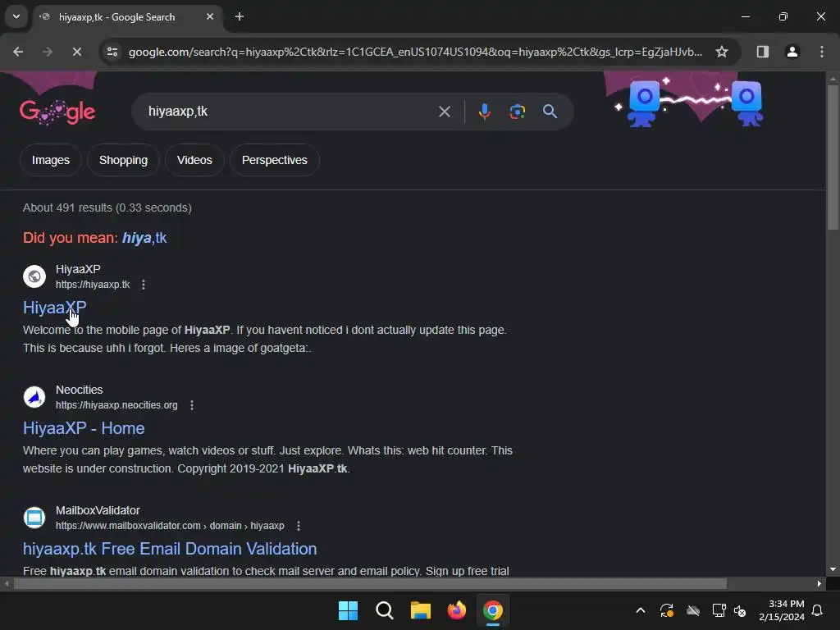This screenshot has height=630, width=840.
Task: Open more options for HiyaaXP result
Action: [x=143, y=285]
